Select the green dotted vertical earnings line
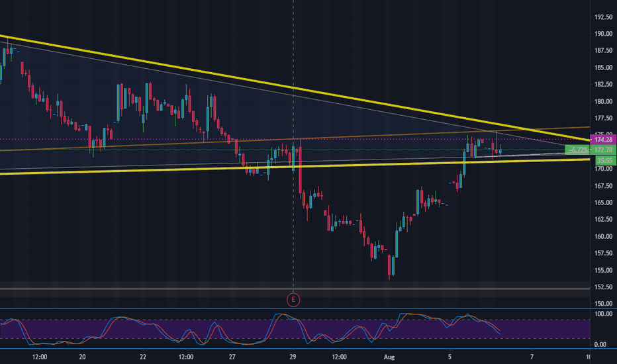Screen dimensions: 617x364 click(293, 146)
